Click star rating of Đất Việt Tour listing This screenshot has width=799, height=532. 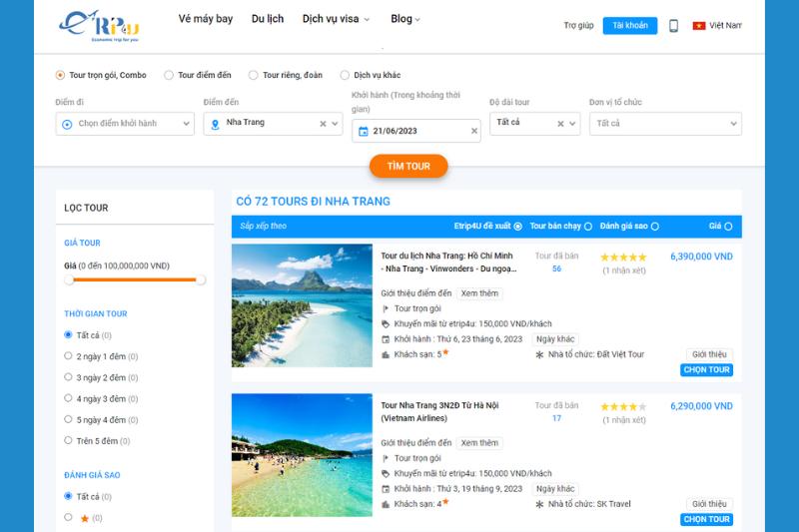[x=623, y=258]
